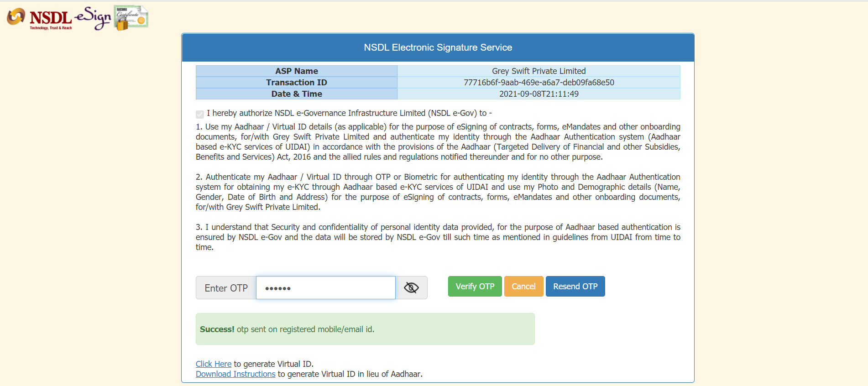The height and width of the screenshot is (386, 868).
Task: Open the Download Instructions link
Action: (x=235, y=374)
